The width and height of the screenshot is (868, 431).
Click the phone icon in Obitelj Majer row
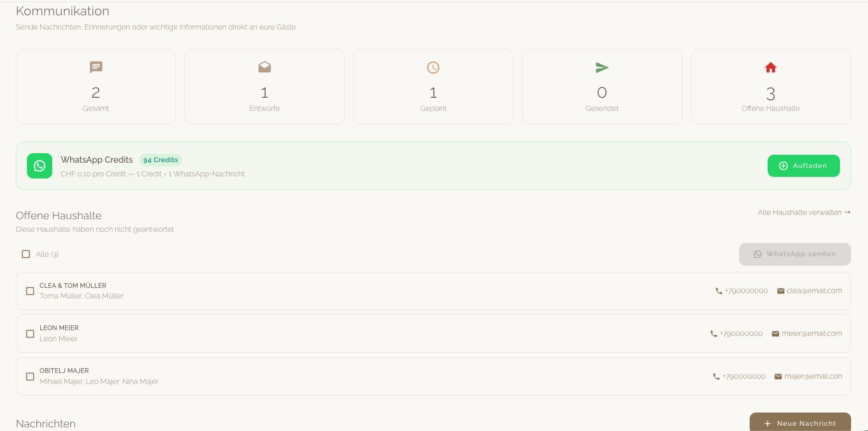coord(716,377)
